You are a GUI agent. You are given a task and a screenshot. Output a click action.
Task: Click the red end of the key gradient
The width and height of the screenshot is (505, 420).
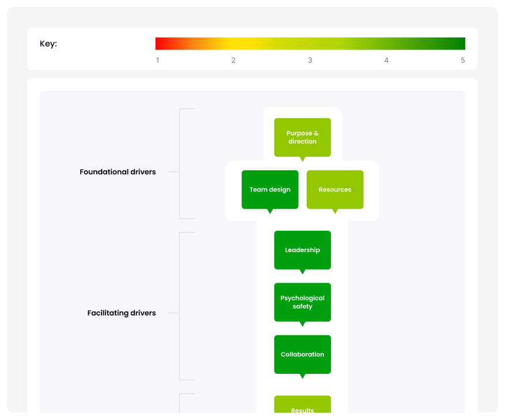(x=161, y=44)
